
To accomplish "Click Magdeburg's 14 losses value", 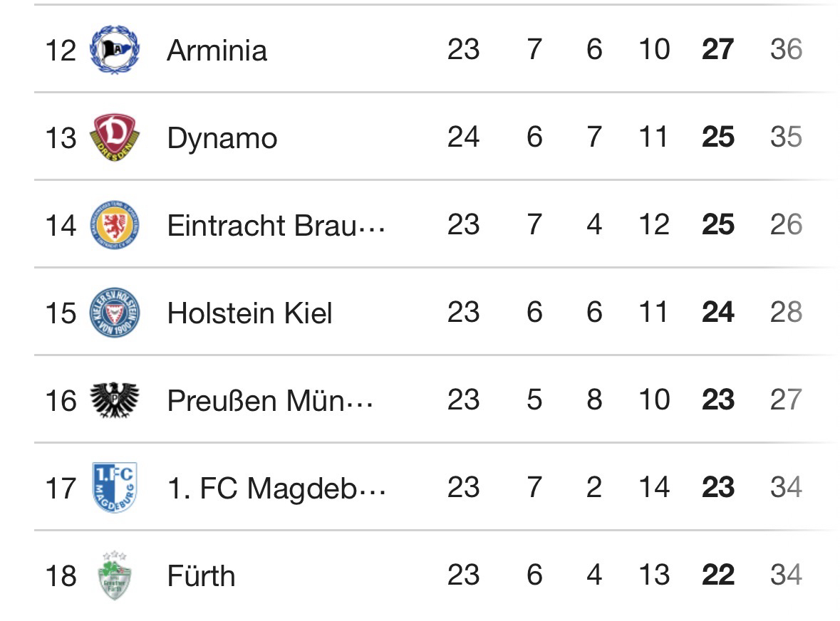I will click(654, 488).
